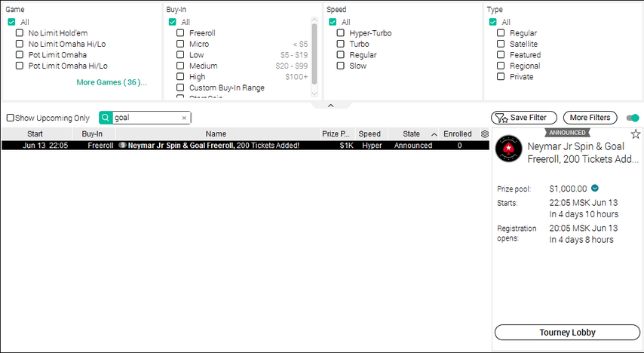Check the Private type filter
Image resolution: width=644 pixels, height=353 pixels.
pyautogui.click(x=501, y=76)
